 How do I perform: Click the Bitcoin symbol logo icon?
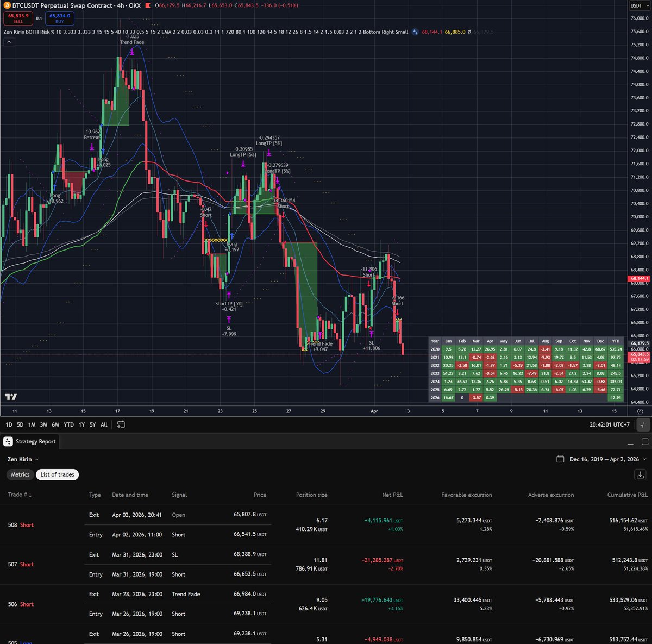(7, 5)
